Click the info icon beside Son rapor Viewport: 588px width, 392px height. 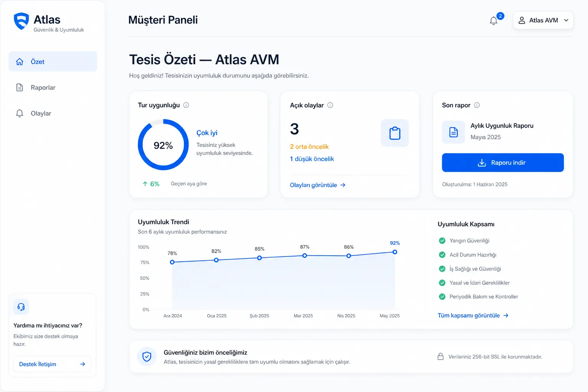[x=477, y=105]
